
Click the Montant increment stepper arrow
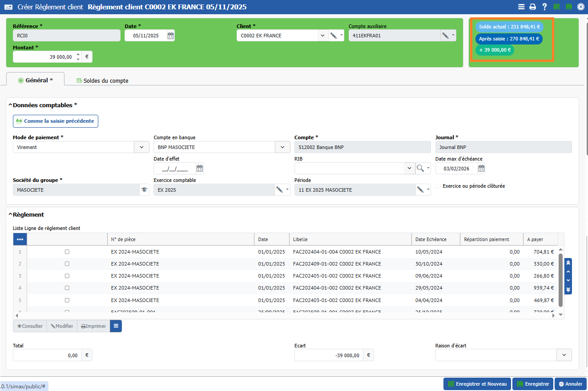click(x=78, y=55)
